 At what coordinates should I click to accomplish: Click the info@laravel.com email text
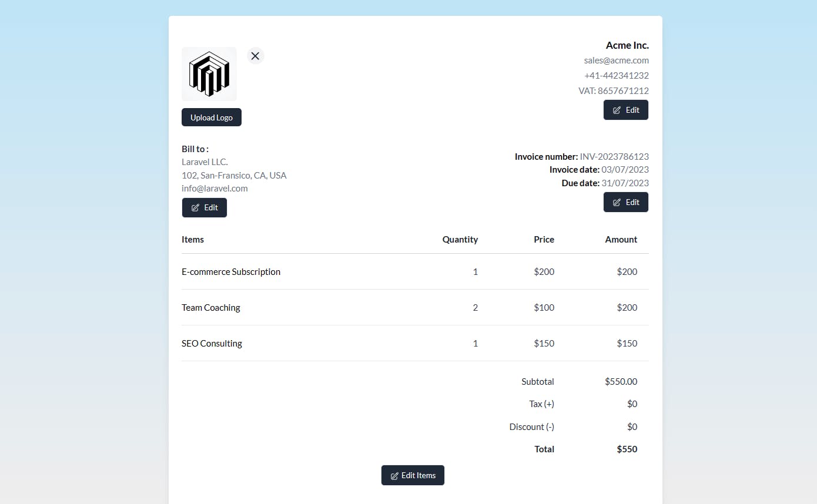click(x=215, y=189)
